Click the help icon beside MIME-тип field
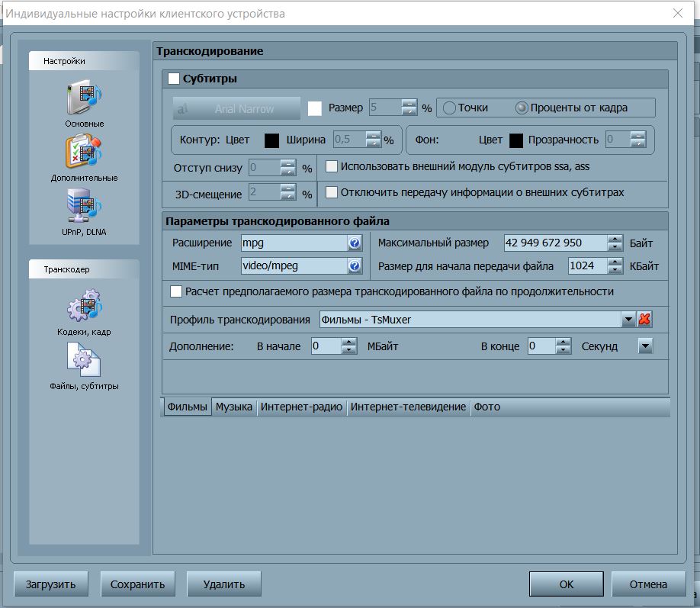Viewport: 700px width, 608px height. coord(355,266)
